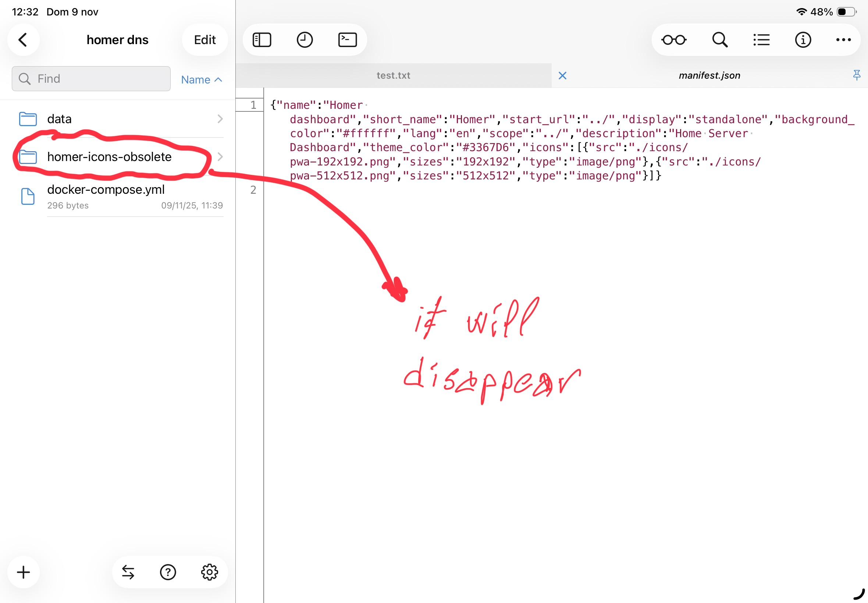The height and width of the screenshot is (603, 868).
Task: Go back with the chevron button
Action: 23,40
